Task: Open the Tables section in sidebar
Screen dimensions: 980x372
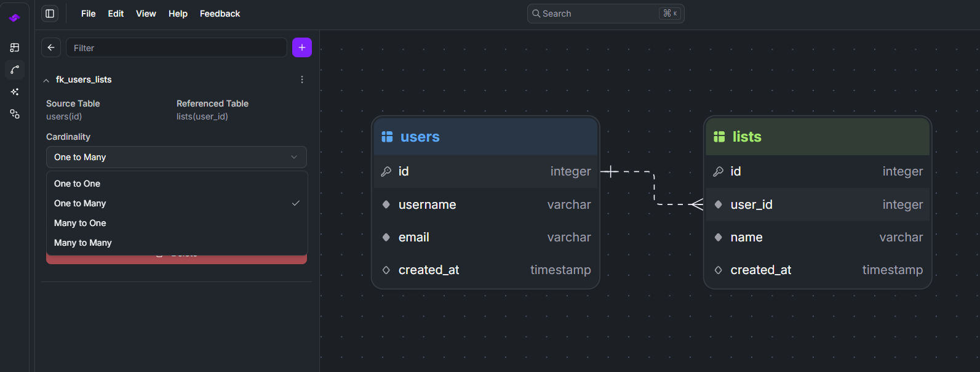Action: coord(15,47)
